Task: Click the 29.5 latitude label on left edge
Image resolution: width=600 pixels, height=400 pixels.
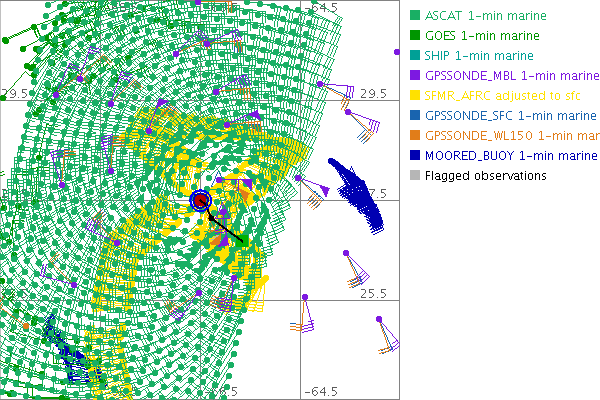Action: click(15, 94)
